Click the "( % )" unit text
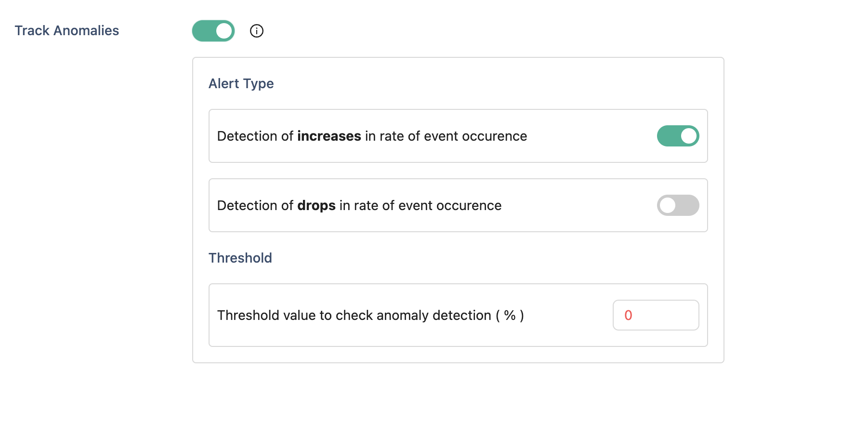 pos(510,316)
